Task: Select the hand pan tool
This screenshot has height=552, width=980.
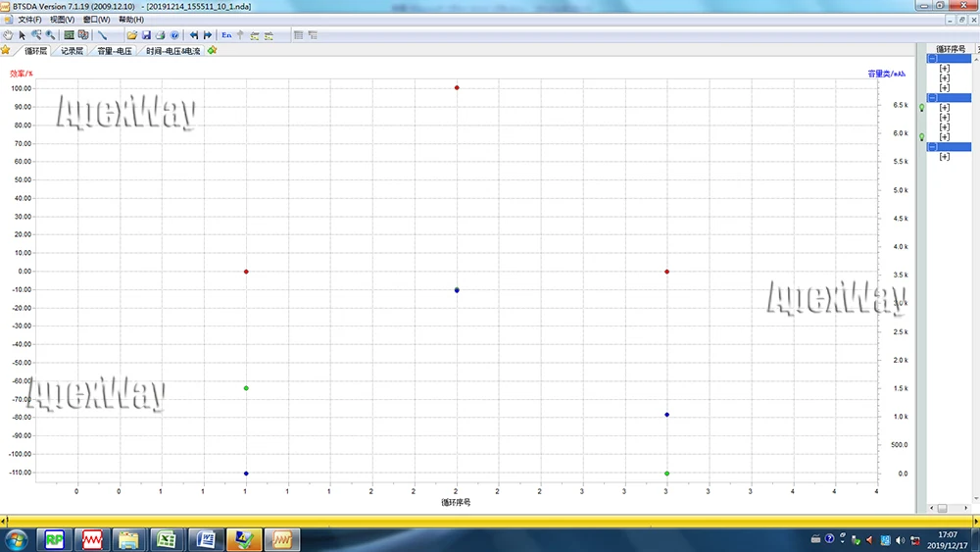Action: (9, 35)
